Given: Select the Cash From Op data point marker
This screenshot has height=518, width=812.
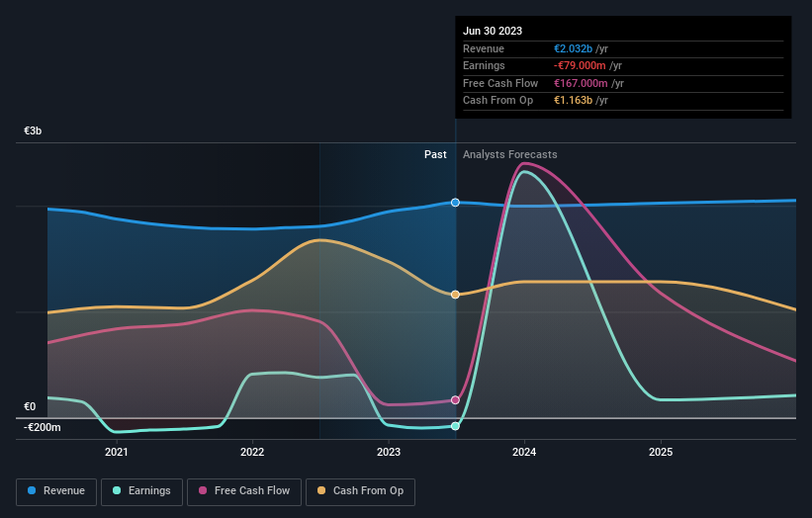Looking at the screenshot, I should [x=455, y=295].
